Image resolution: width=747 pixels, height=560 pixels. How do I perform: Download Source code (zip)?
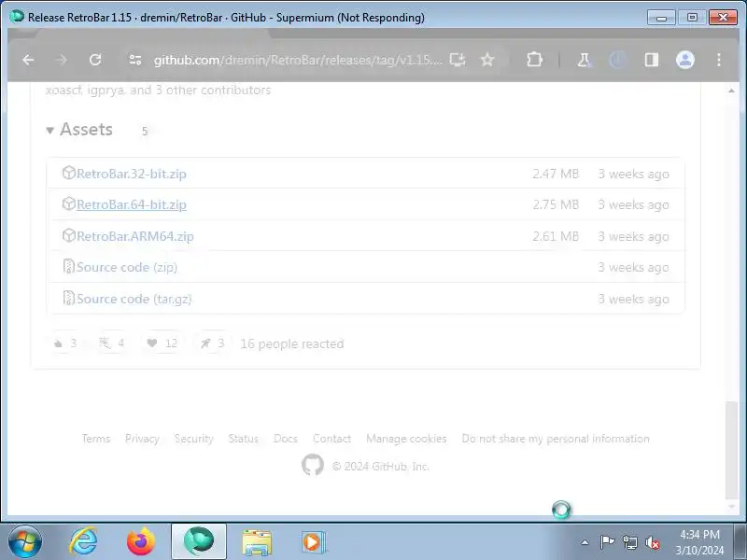tap(127, 267)
